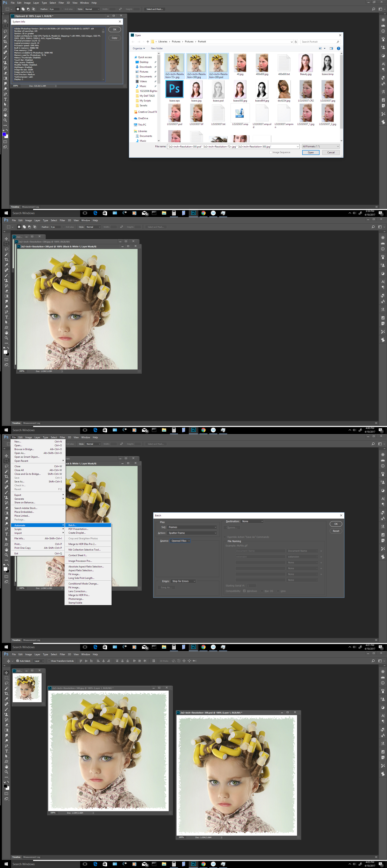Toggle the Windows compatibility checkbox in Batch
Image resolution: width=387 pixels, height=868 pixels.
244,591
